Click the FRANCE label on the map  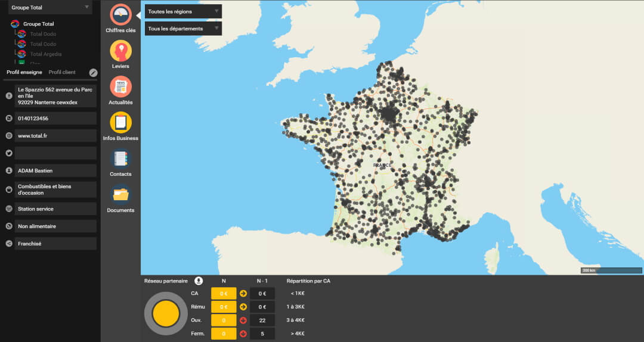(382, 165)
